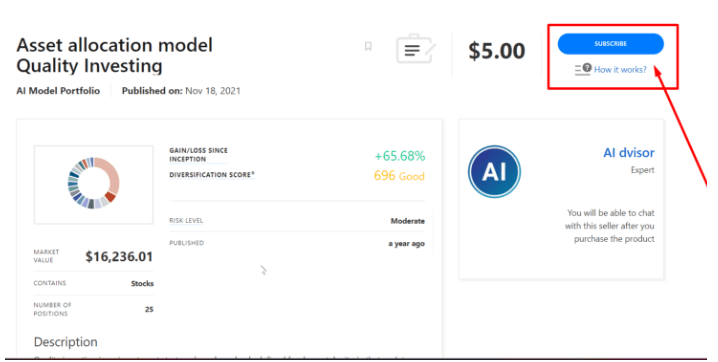Viewport: 718px width, 362px height.
Task: Bookmark the portfolio with the bookmark icon
Action: point(368,46)
